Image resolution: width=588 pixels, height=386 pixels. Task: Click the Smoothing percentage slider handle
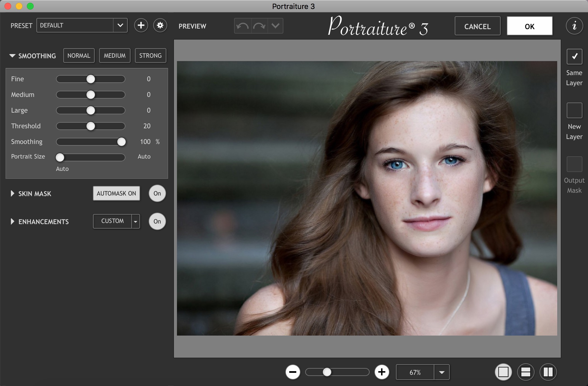122,142
